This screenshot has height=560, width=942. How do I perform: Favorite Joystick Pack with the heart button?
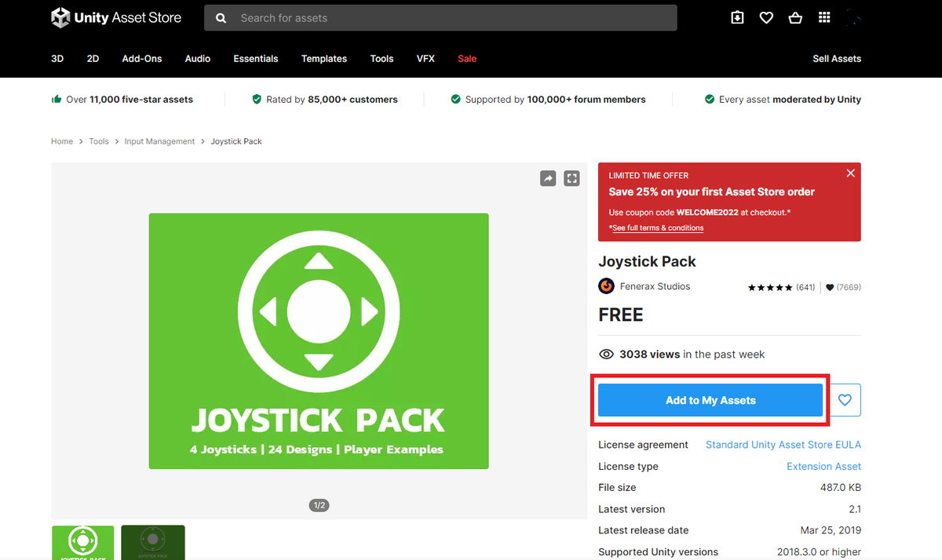click(x=845, y=400)
